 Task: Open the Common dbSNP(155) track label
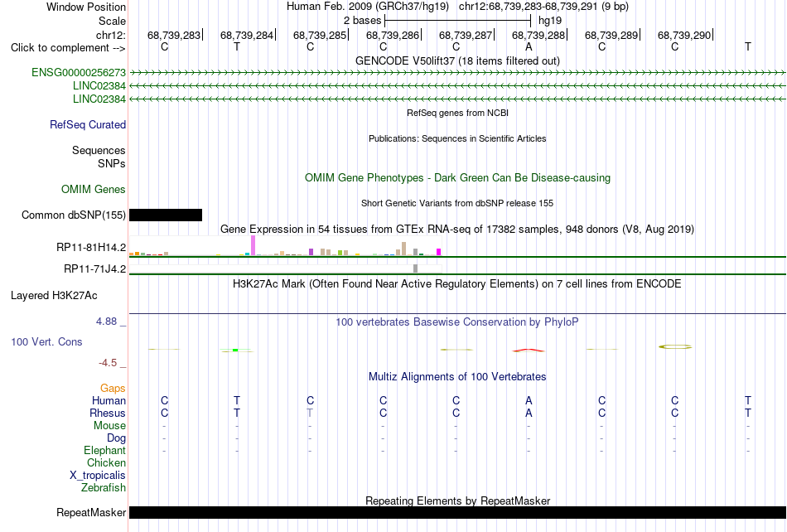[x=74, y=215]
